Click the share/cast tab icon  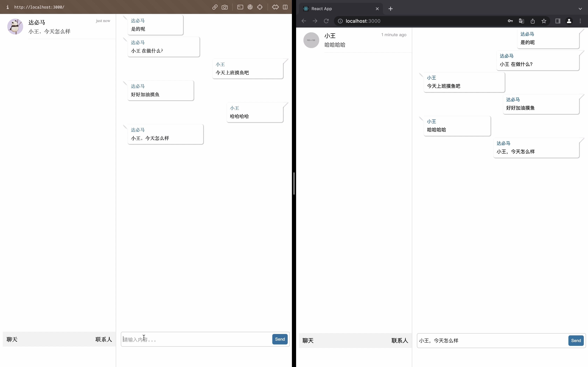tap(533, 21)
